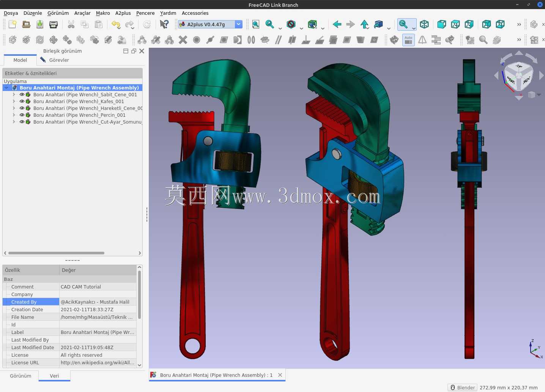Click the A2plus delete constraint X icon
This screenshot has height=392, width=545.
183,40
